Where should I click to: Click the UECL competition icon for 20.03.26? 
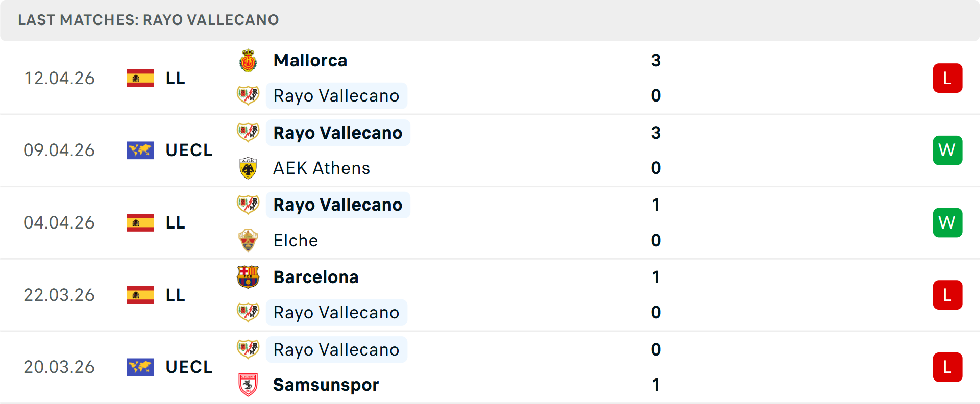[x=140, y=367]
